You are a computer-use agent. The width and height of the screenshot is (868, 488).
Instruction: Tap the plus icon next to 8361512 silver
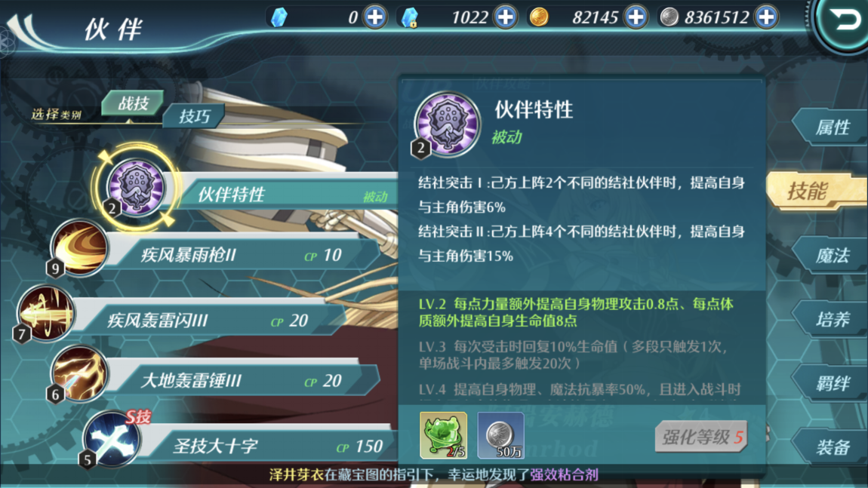pos(767,17)
